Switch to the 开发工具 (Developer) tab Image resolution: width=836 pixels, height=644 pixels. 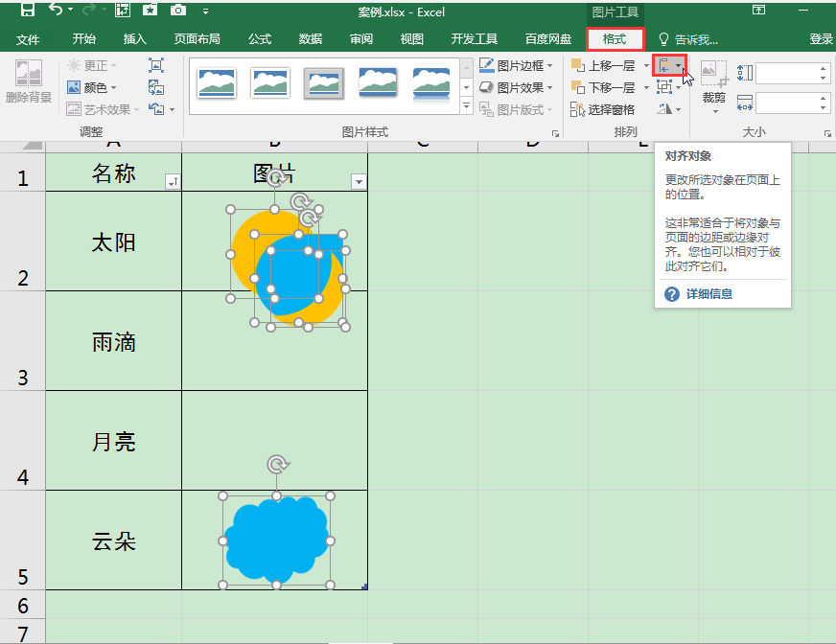pos(474,39)
